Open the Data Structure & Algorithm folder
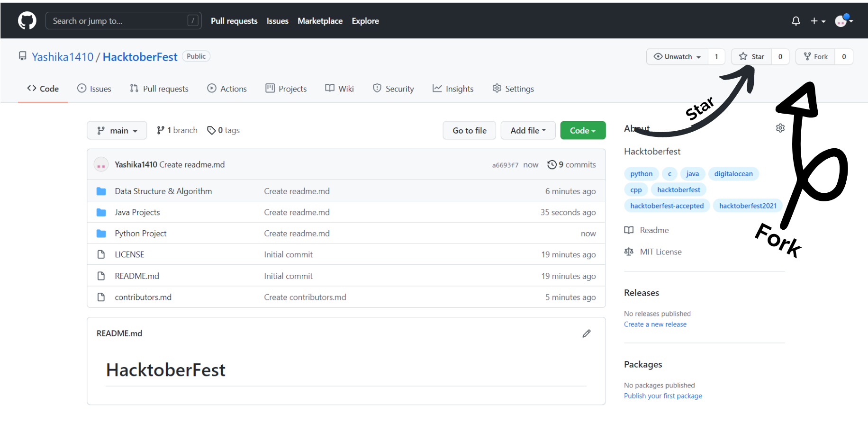 coord(163,191)
